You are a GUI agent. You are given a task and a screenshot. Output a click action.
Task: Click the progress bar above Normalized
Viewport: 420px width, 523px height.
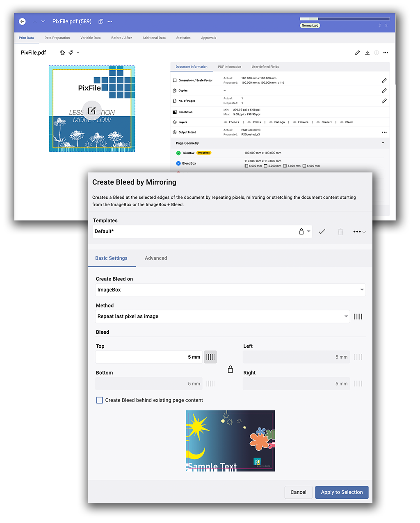point(345,19)
